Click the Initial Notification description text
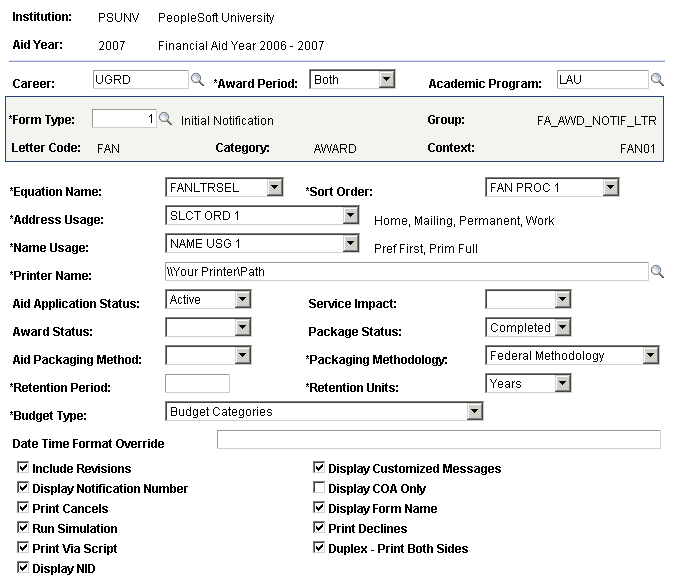 pyautogui.click(x=227, y=121)
